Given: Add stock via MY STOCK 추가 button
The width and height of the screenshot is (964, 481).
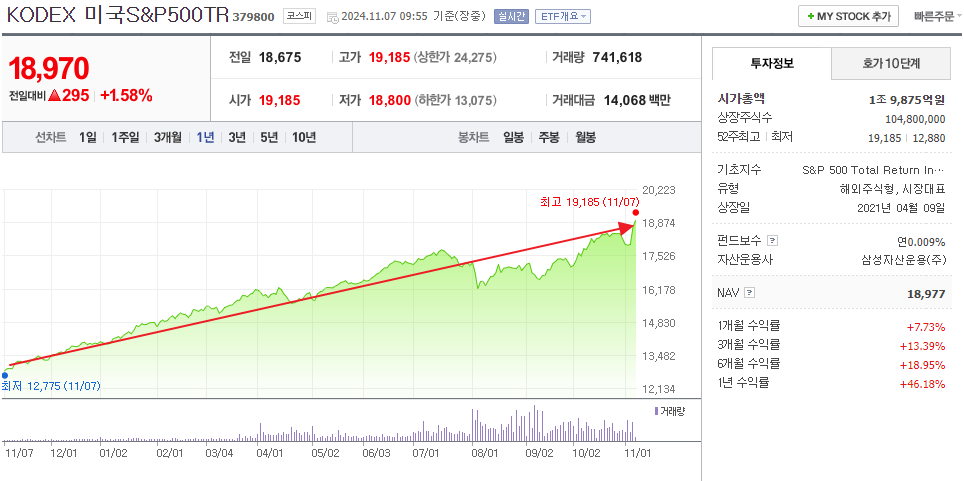Looking at the screenshot, I should (848, 17).
